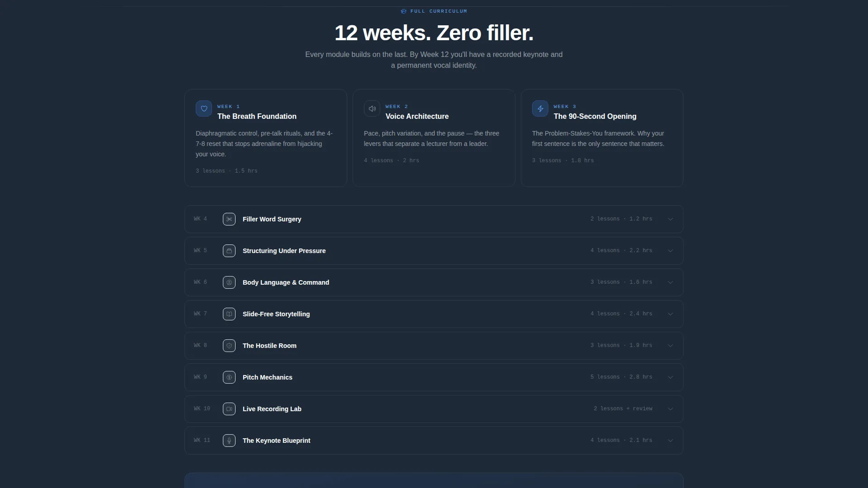This screenshot has height=488, width=868.
Task: Click the WEEK 3 label
Action: [565, 107]
